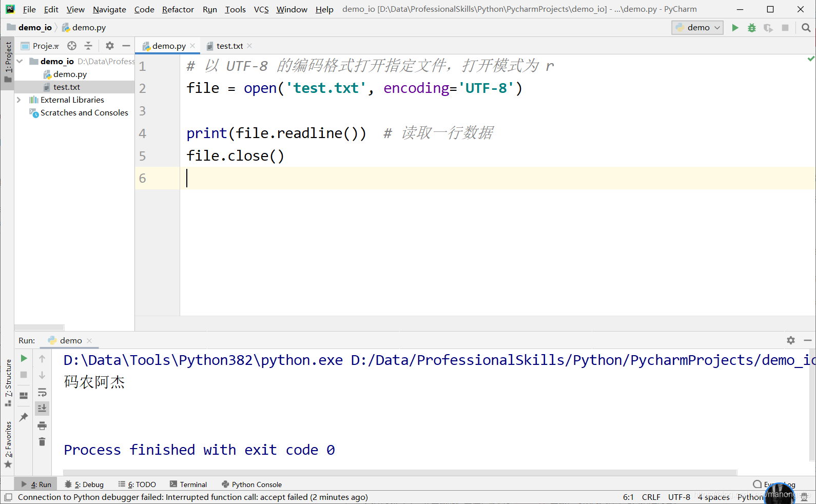Toggle soft-wrap in Run console
This screenshot has width=816, height=504.
point(42,393)
